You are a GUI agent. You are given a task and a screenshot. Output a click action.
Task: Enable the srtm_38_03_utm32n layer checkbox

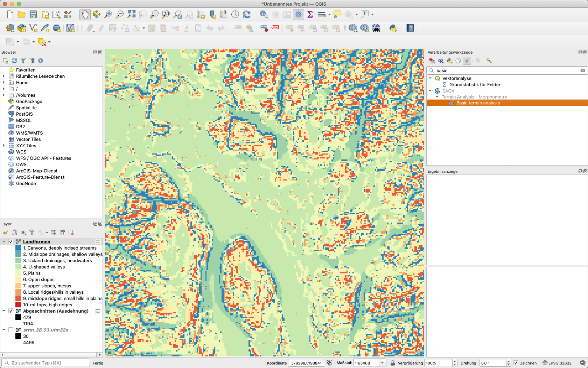[x=11, y=330]
